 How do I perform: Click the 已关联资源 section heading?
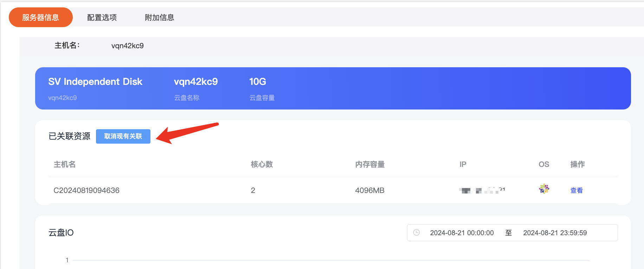[70, 136]
